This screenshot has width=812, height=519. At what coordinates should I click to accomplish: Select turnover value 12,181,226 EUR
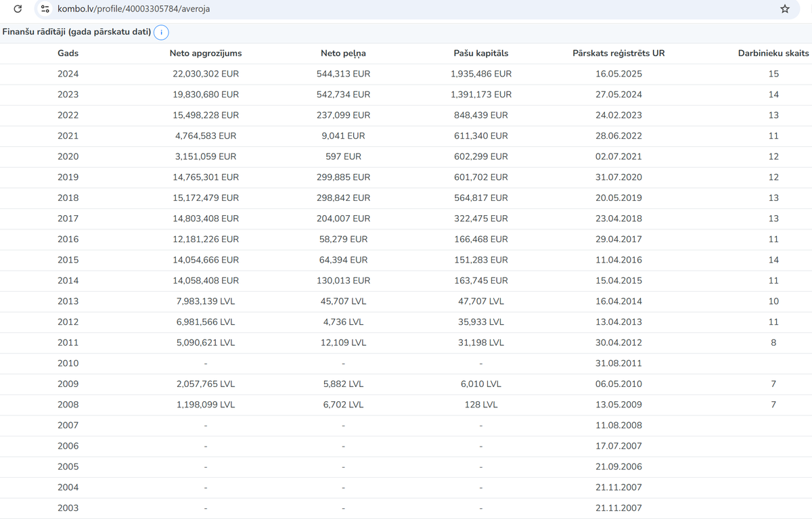[206, 240]
